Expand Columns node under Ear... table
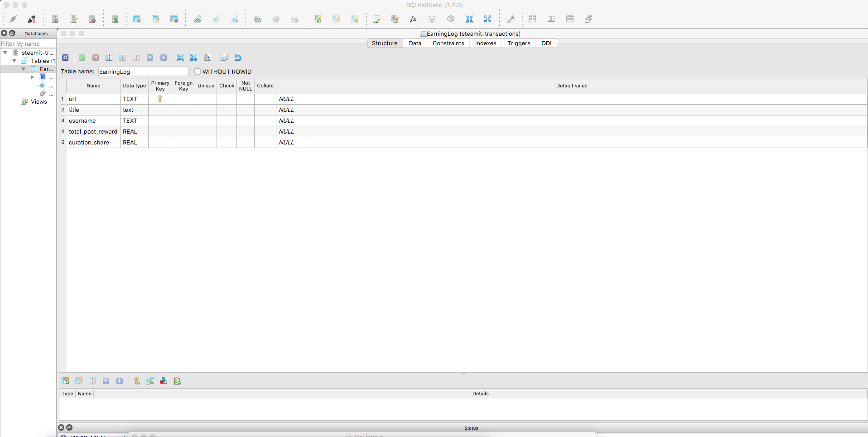Screen dimensions: 868x437 point(32,77)
